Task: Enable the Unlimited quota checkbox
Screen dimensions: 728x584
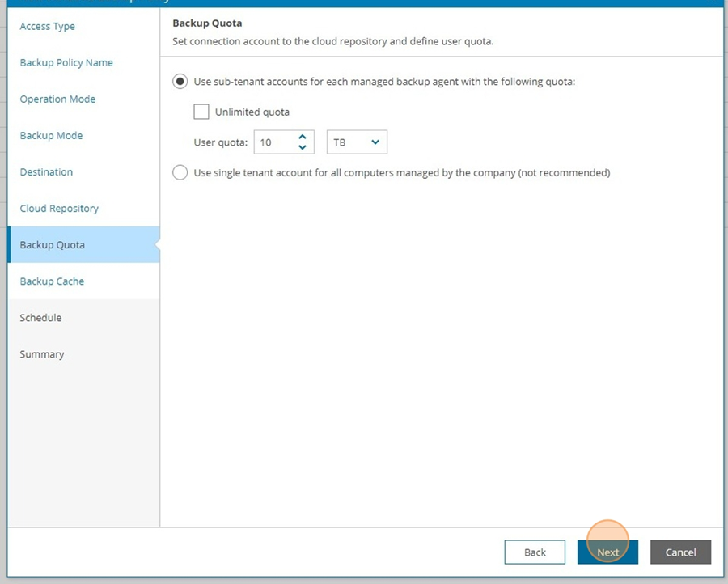Action: click(x=201, y=112)
